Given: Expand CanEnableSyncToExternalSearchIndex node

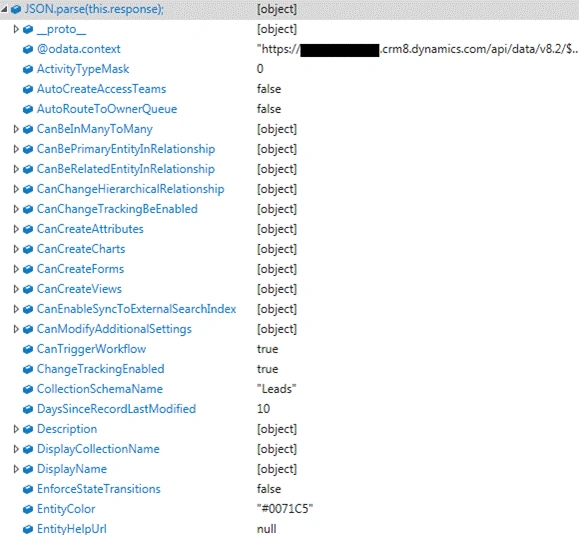Looking at the screenshot, I should [16, 309].
